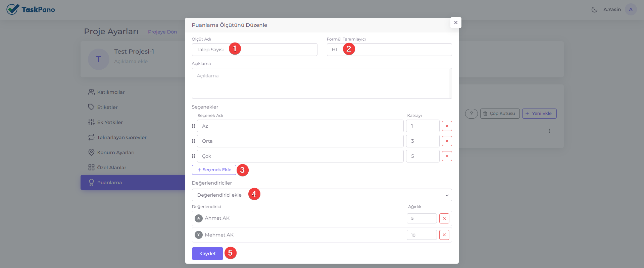Follow the 'Projeye Dön' link
The width and height of the screenshot is (644, 268).
coord(162,32)
